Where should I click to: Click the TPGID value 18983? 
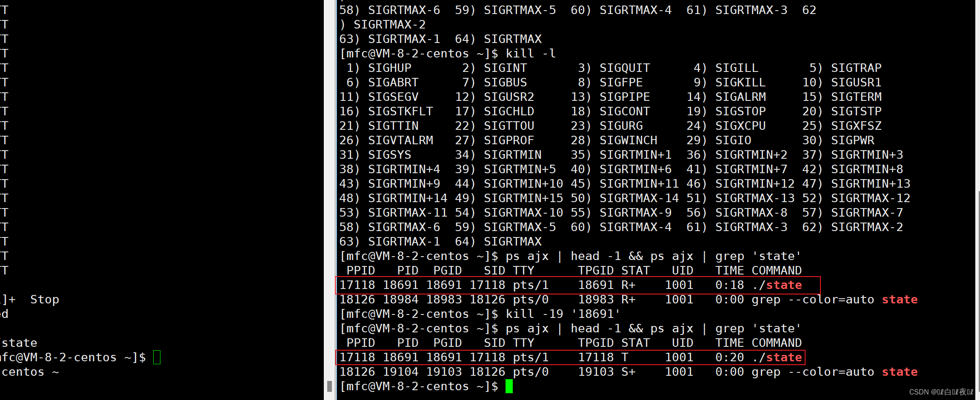[596, 300]
